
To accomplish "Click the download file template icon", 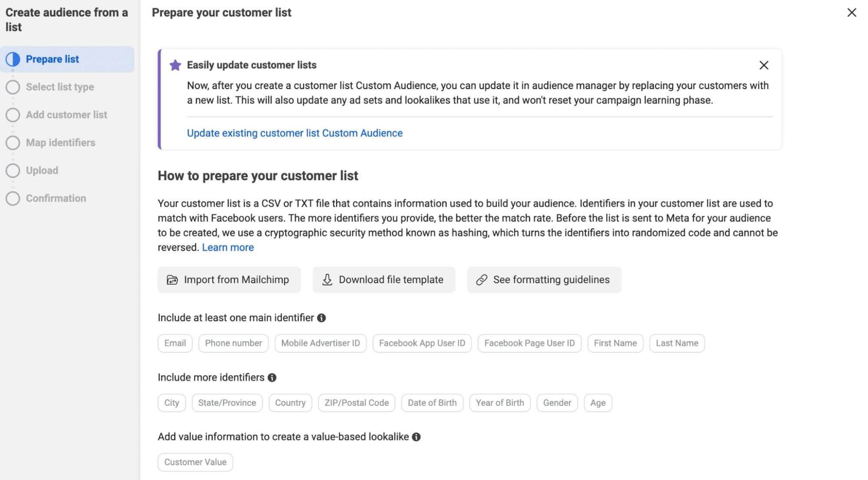I will pyautogui.click(x=328, y=280).
